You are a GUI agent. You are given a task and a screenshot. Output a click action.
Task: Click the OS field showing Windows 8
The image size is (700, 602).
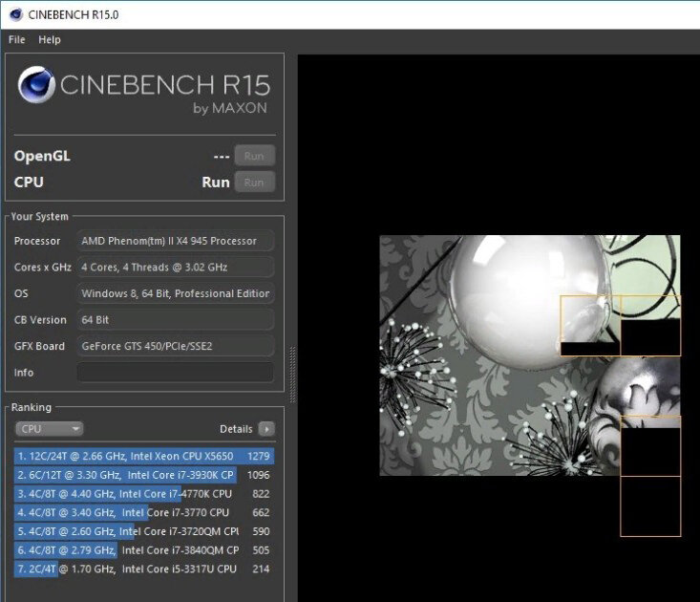click(x=176, y=293)
